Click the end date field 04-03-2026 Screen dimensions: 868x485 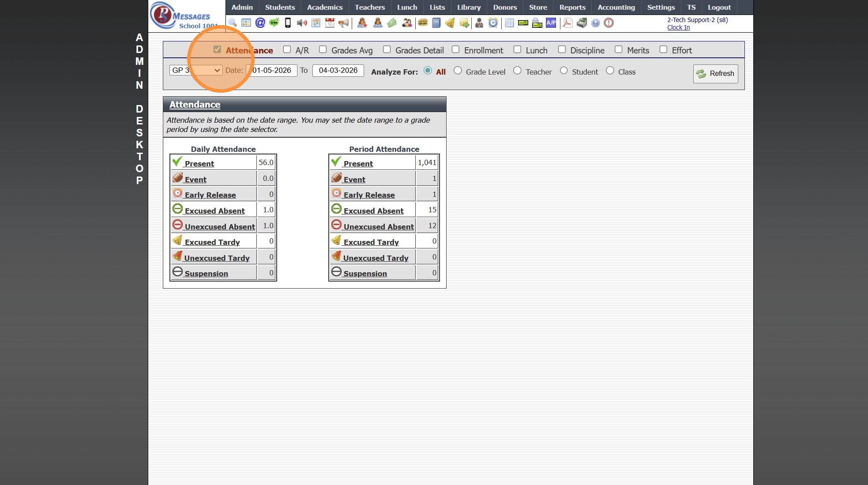point(338,70)
